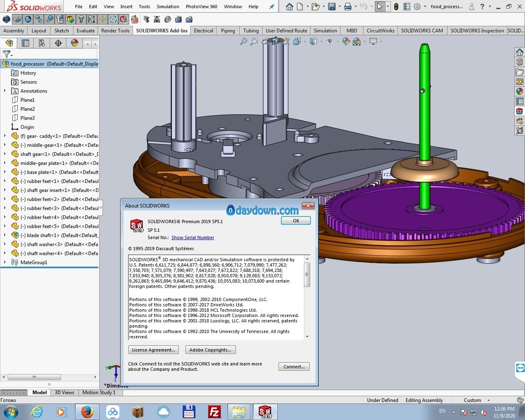Toggle the PhotoView 360 add-in icon

28,19
